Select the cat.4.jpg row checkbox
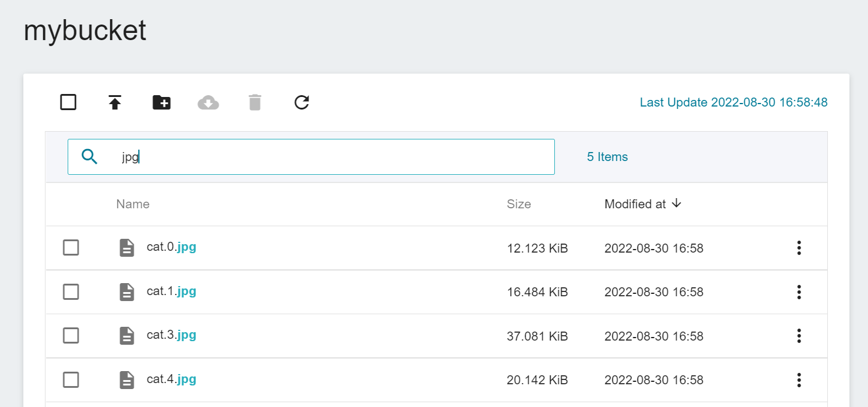Viewport: 868px width, 407px height. click(71, 380)
